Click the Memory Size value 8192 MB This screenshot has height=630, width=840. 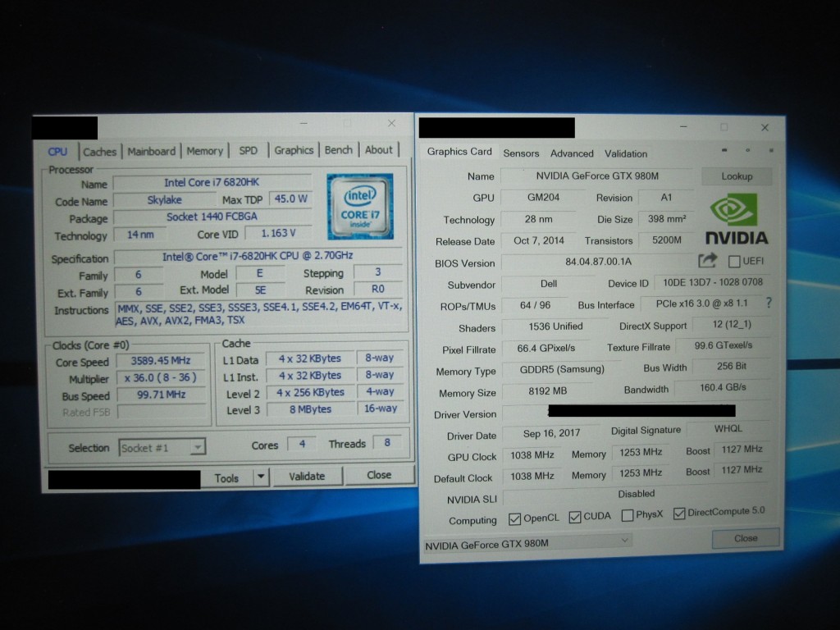tap(547, 391)
